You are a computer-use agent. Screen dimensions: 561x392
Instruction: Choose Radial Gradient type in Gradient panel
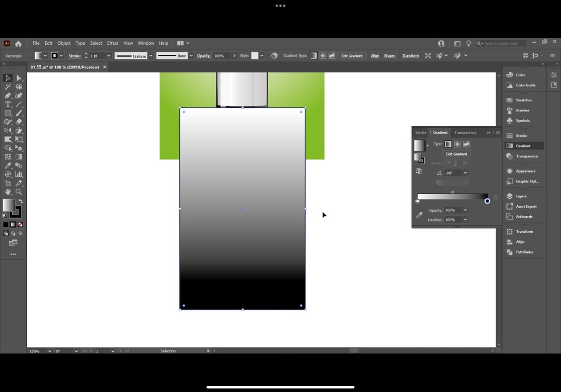click(x=457, y=144)
